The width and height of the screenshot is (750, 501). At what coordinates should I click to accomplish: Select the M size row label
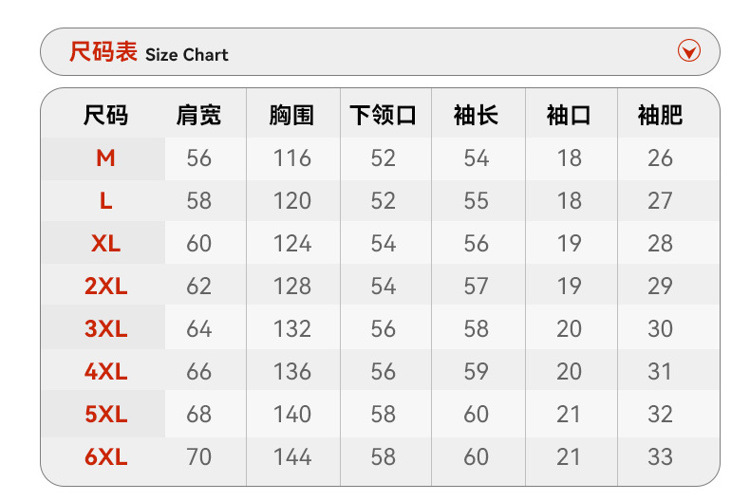tap(105, 158)
